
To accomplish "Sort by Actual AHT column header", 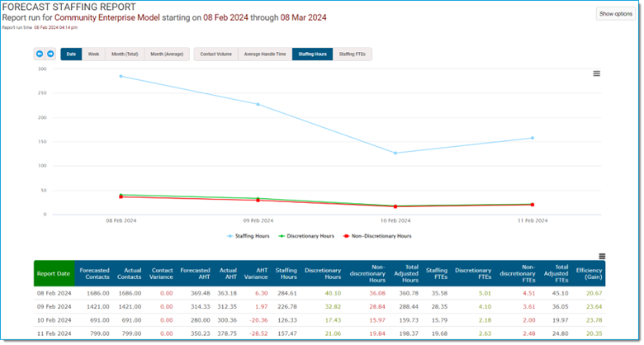I will click(x=228, y=273).
